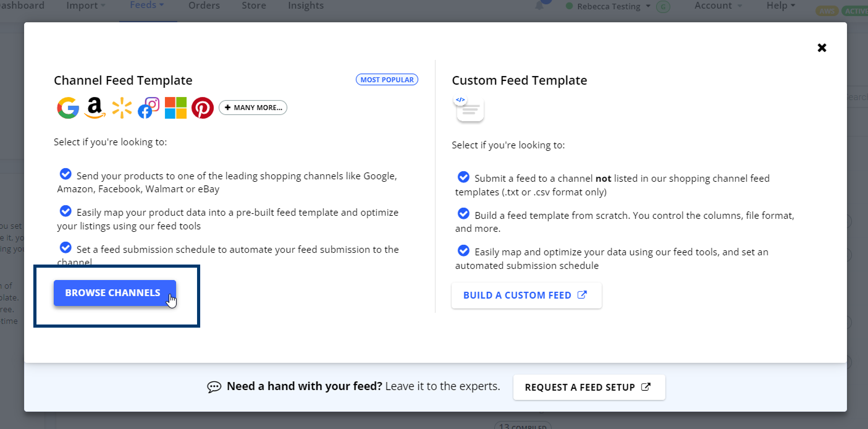The image size is (868, 429).
Task: Click the check icon beside Easily map your product data
Action: (65, 211)
